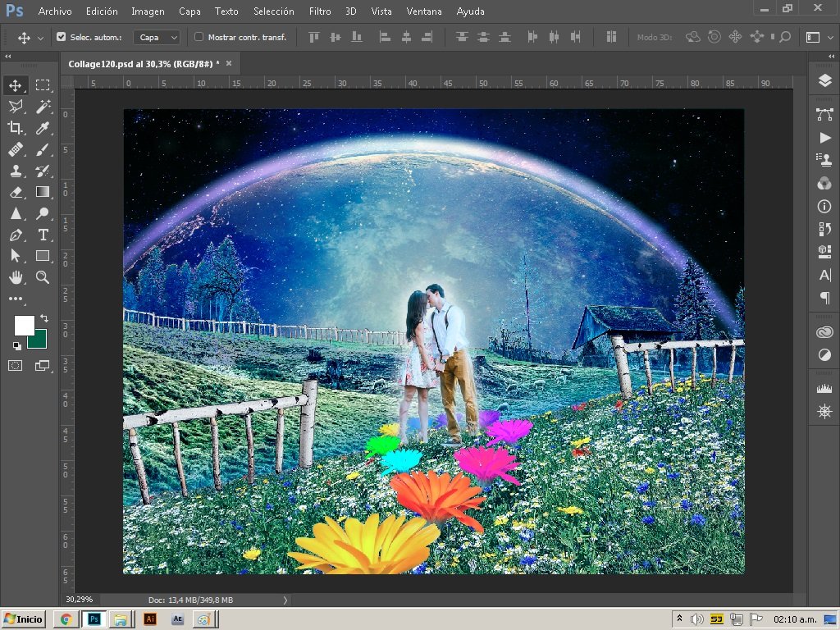Open Move tool preset picker arrow

pos(40,38)
